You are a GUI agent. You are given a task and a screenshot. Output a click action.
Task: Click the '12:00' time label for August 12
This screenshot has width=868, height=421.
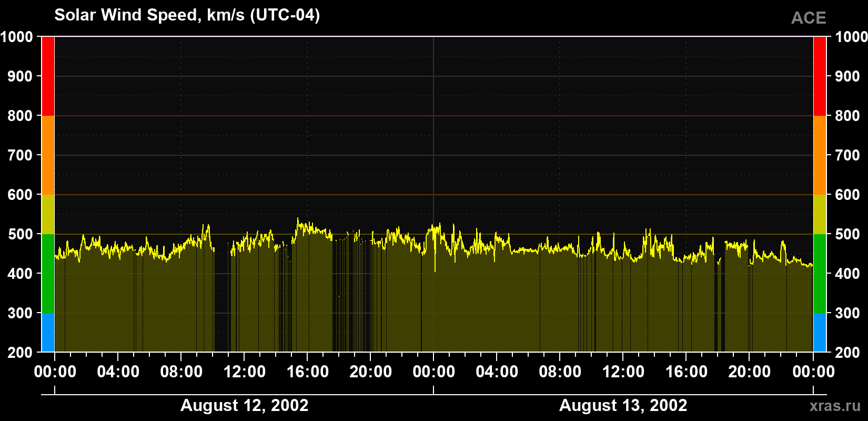coord(244,372)
